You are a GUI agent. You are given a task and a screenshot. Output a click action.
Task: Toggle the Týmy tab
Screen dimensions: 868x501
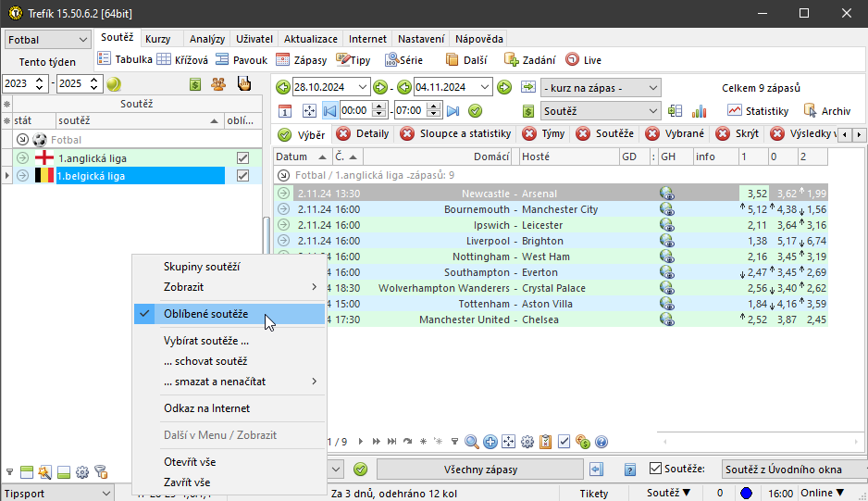(543, 133)
